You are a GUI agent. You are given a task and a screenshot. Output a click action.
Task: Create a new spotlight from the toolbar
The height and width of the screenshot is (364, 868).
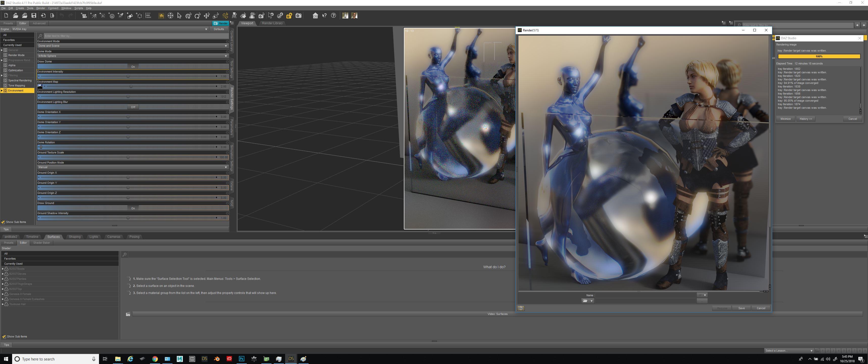point(120,15)
